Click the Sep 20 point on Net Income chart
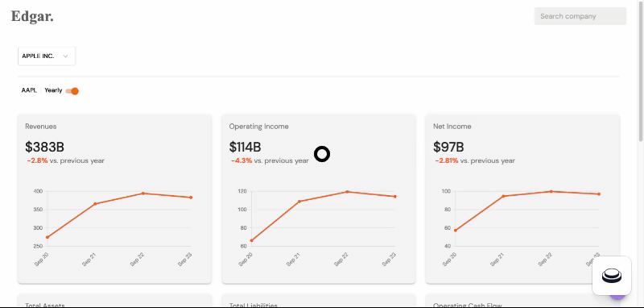Viewport: 644px width, 308px height. coord(456,231)
